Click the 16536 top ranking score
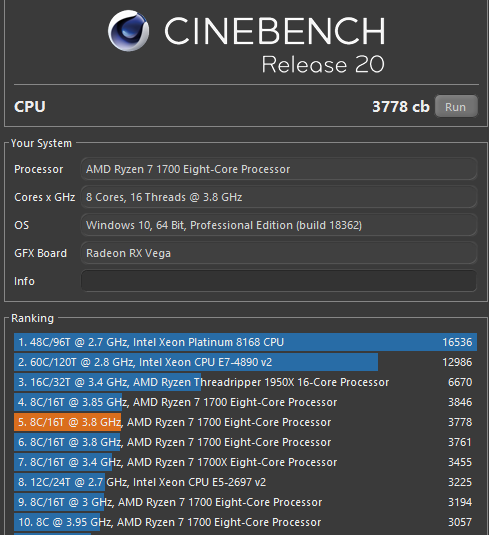489x535 pixels. [x=457, y=342]
